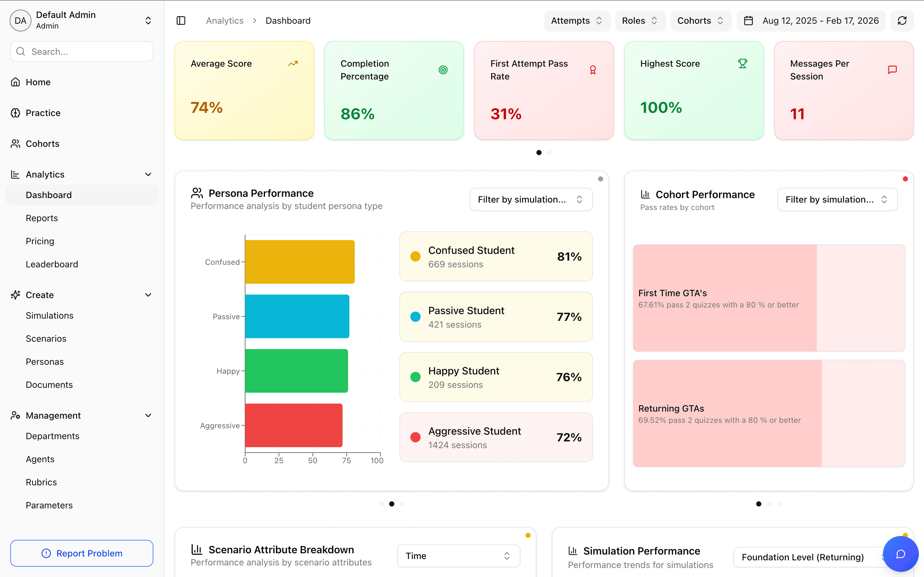This screenshot has height=577, width=924.
Task: Click the Cohorts people icon in sidebar
Action: 15,144
